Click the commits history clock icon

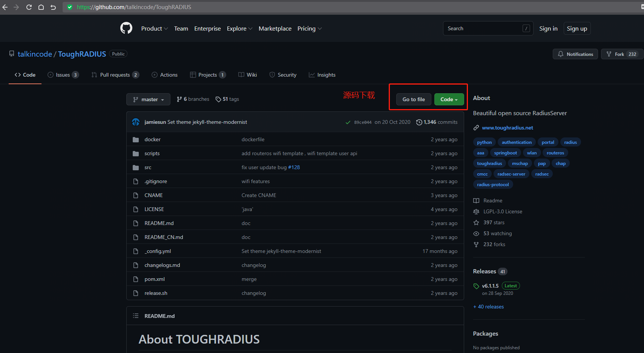[x=419, y=122]
